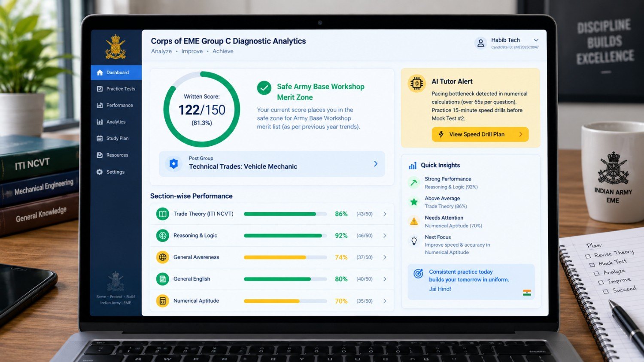Click the circular Written Score 122/150 gauge

pyautogui.click(x=202, y=109)
